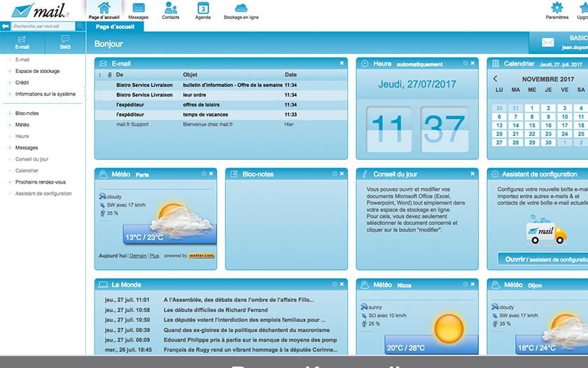Viewport: 588px width, 368px height.
Task: Open headline about Edouard Philippe
Action: coord(250,340)
